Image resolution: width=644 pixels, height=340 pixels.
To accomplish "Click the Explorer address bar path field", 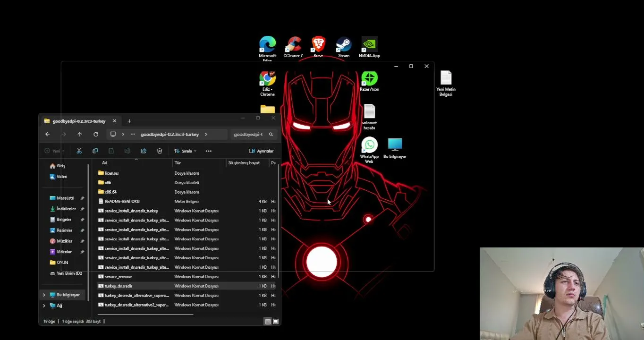I will click(x=167, y=134).
